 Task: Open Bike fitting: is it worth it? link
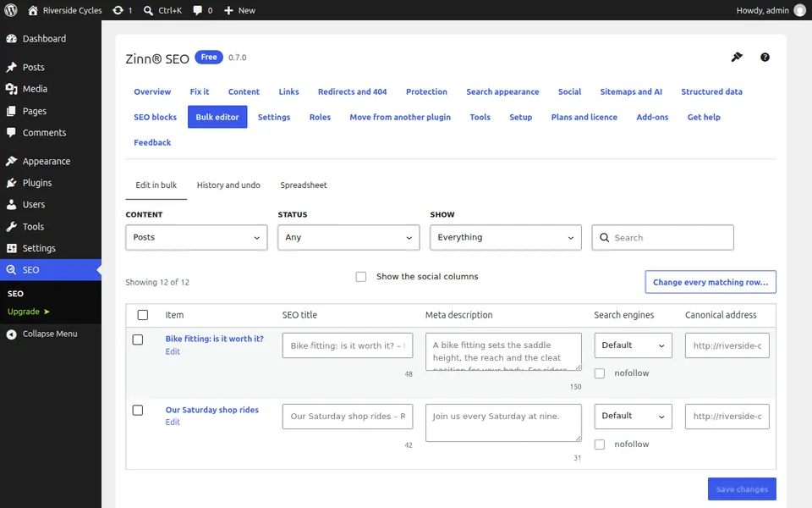(x=214, y=339)
